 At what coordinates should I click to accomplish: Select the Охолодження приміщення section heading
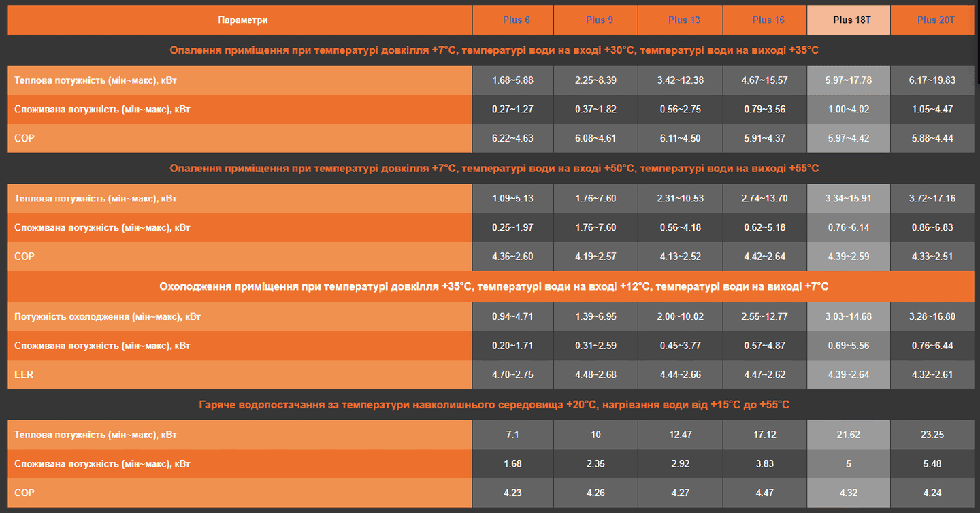(493, 286)
